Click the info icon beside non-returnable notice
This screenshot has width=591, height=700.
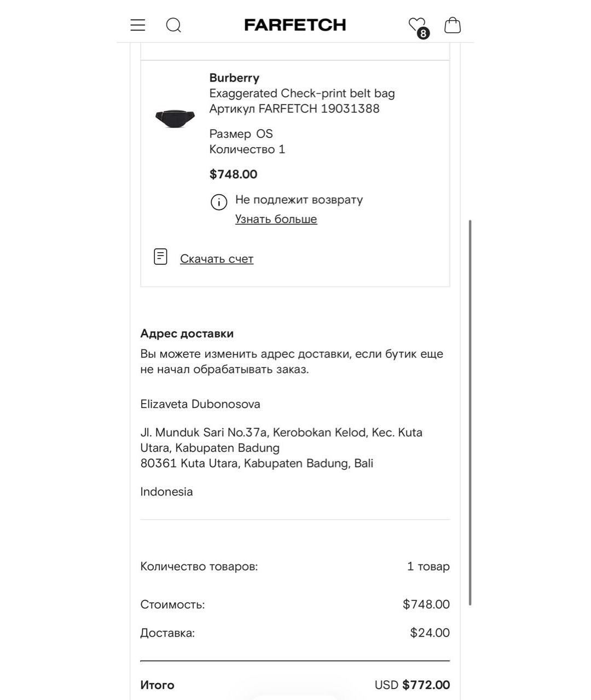[x=219, y=202]
